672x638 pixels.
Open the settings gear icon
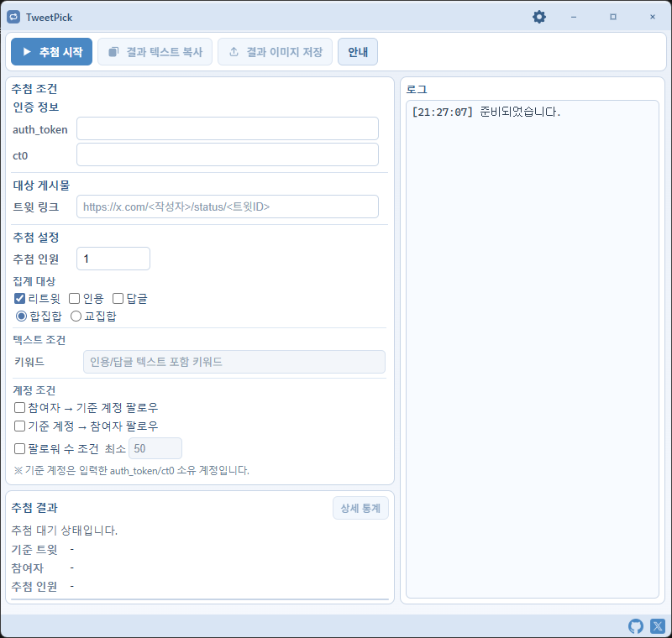(x=538, y=16)
